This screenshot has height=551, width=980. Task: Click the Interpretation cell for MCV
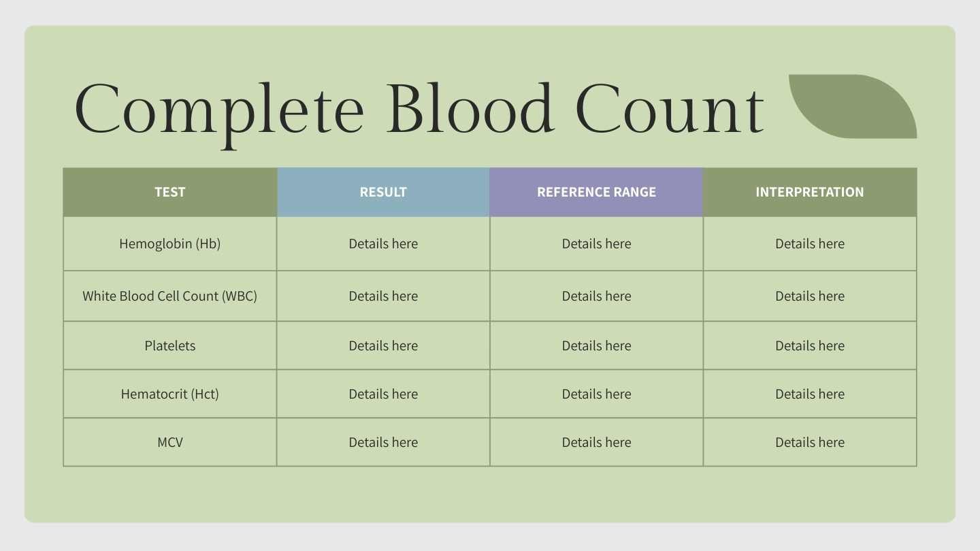pyautogui.click(x=810, y=442)
